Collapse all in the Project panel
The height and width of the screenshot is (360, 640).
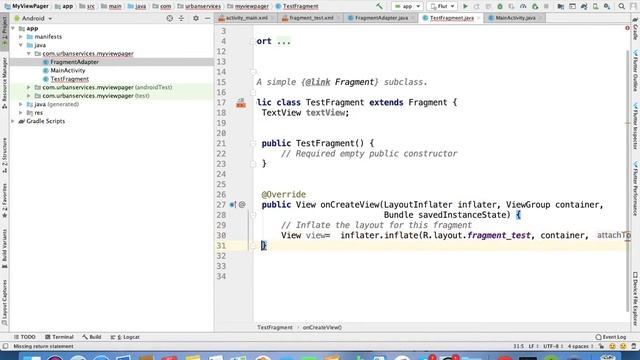click(x=182, y=18)
